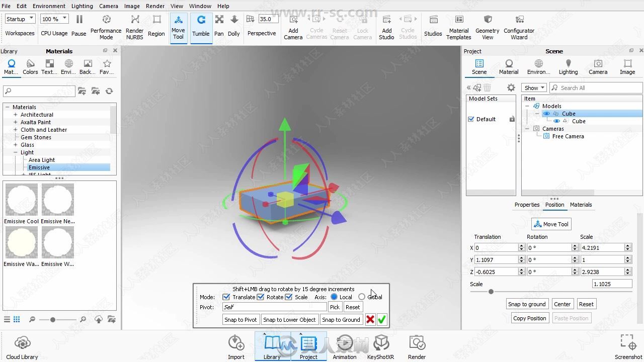Click the pivot Pick button

(335, 307)
